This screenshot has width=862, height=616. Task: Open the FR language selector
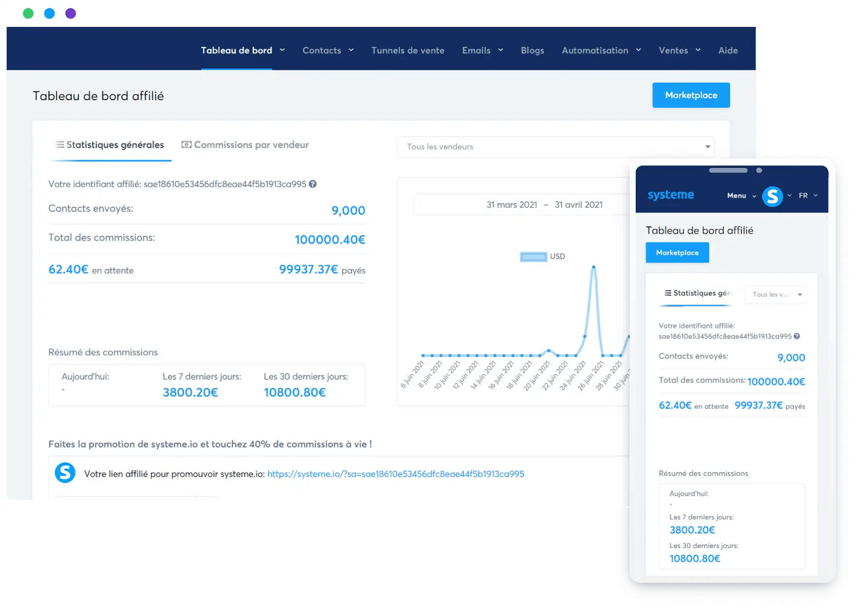tap(808, 196)
